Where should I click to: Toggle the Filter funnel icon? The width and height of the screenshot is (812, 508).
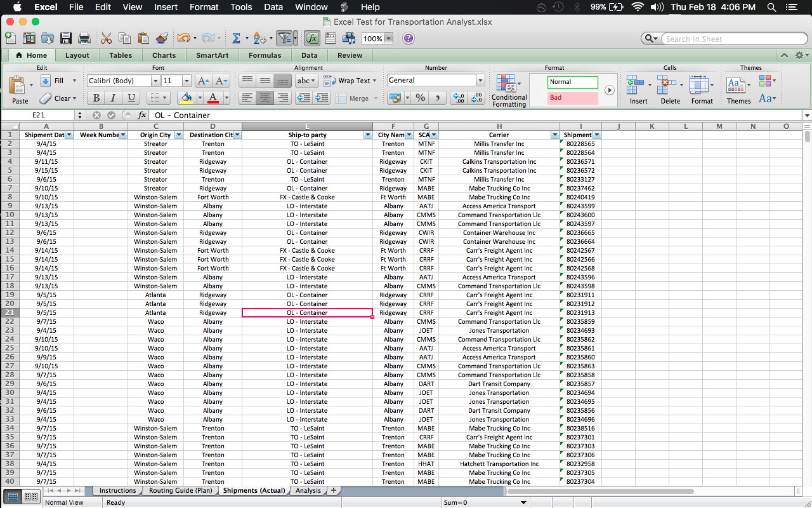(x=284, y=38)
